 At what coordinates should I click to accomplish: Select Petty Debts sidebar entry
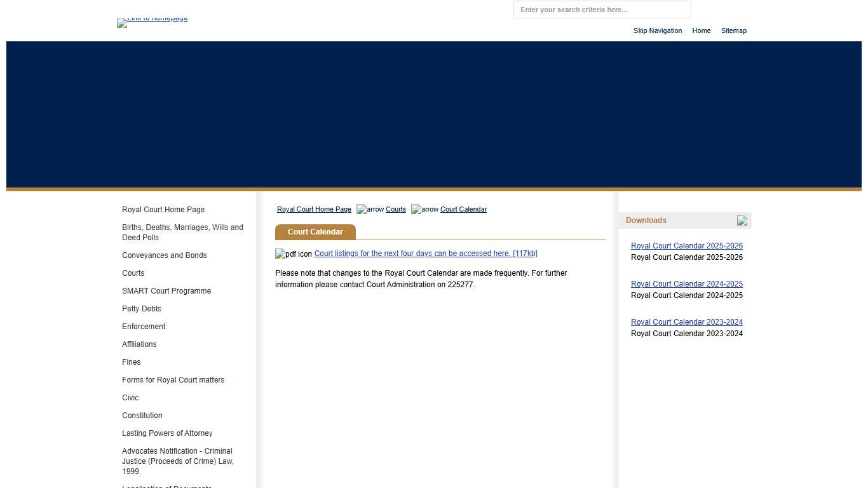[x=142, y=309]
